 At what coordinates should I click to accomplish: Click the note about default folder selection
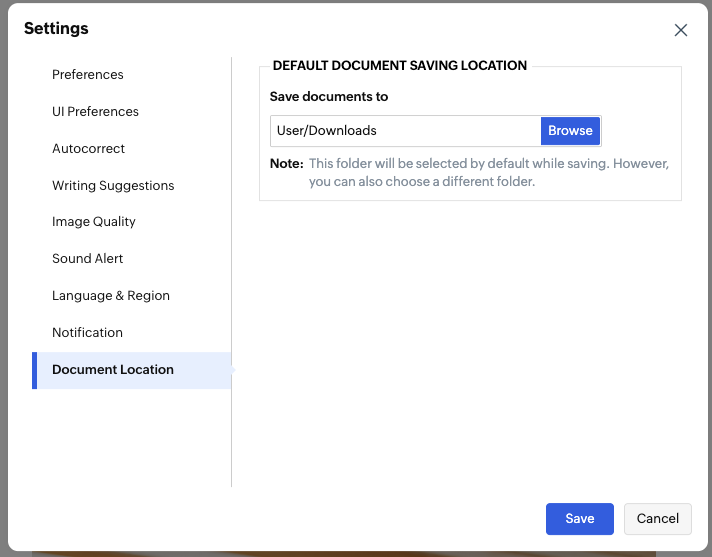pos(489,173)
